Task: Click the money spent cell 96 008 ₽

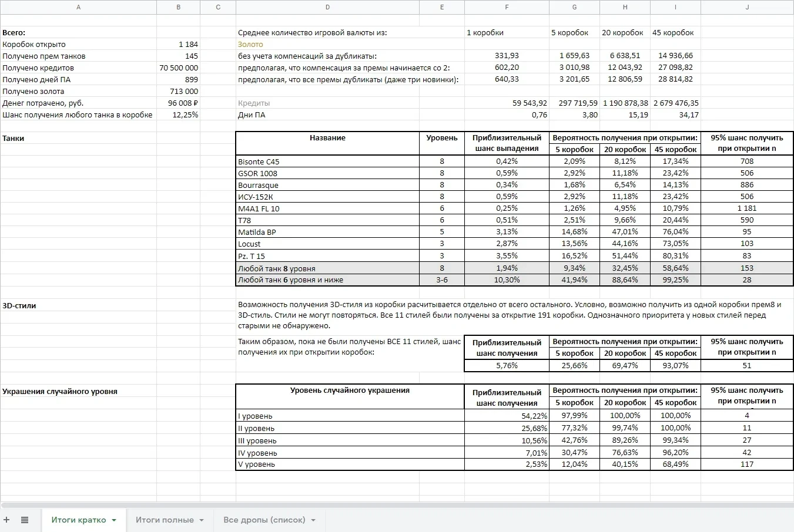Action: pyautogui.click(x=178, y=103)
